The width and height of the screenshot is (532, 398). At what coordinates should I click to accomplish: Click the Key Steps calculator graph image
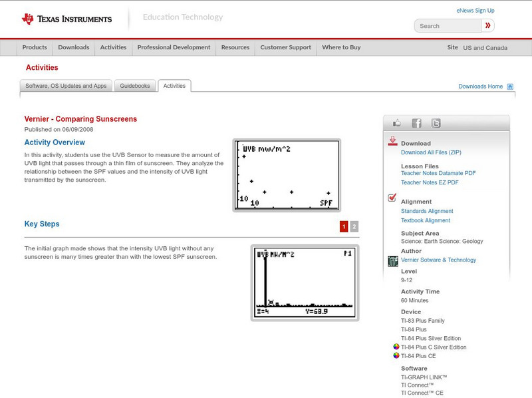click(305, 283)
